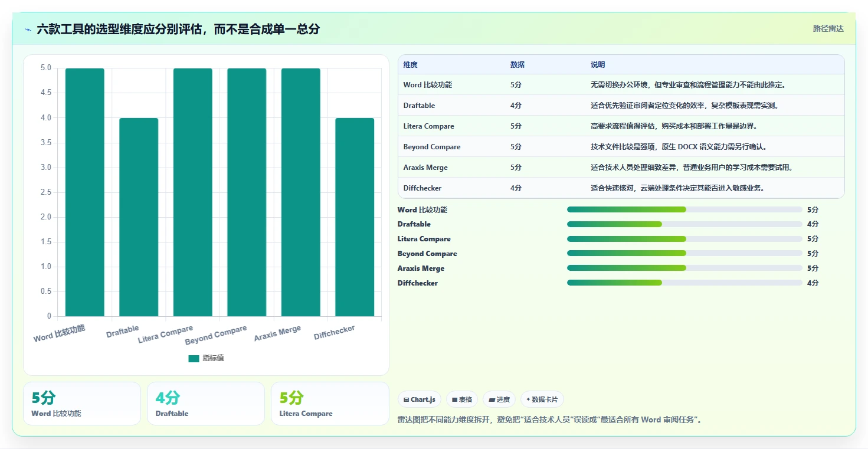Click the 5.0 value on the chart's vertical axis
Image resolution: width=868 pixels, height=449 pixels.
click(45, 68)
